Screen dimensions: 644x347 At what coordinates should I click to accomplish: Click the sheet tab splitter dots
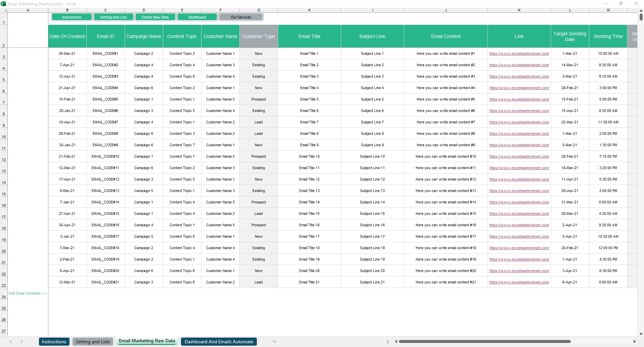tap(388, 342)
